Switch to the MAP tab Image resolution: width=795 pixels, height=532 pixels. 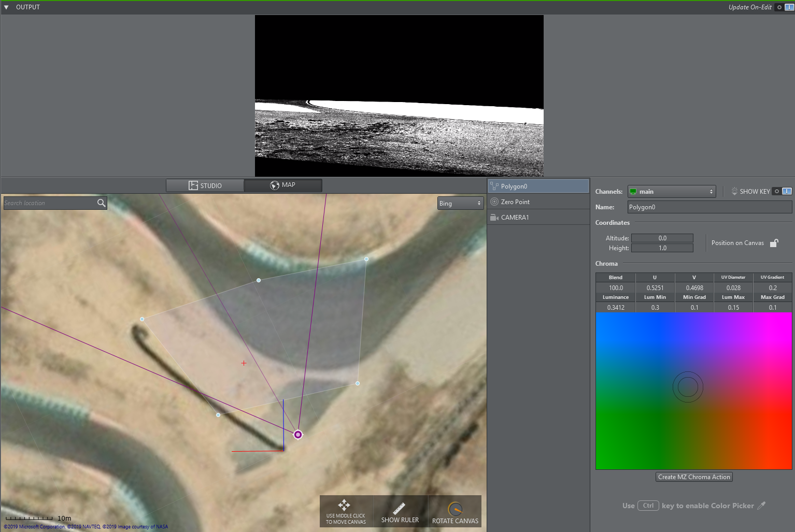pos(283,185)
